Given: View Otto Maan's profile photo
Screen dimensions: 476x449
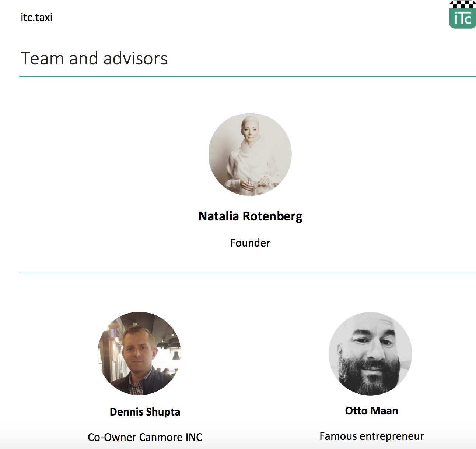Looking at the screenshot, I should click(x=370, y=354).
